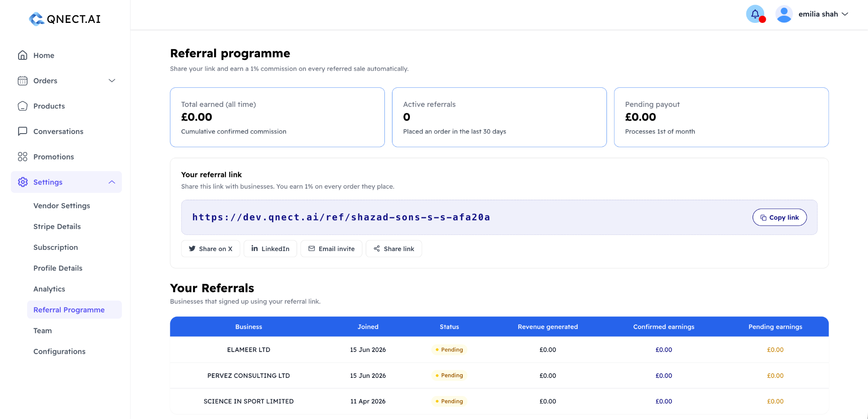This screenshot has width=868, height=419.
Task: Click the Products icon in sidebar
Action: click(x=22, y=106)
